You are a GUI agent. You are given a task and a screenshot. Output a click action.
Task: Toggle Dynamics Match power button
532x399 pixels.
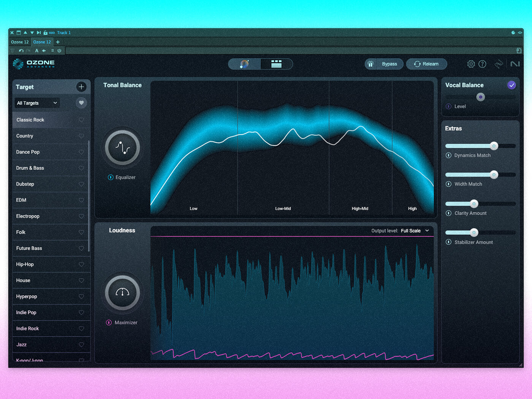[x=448, y=155]
